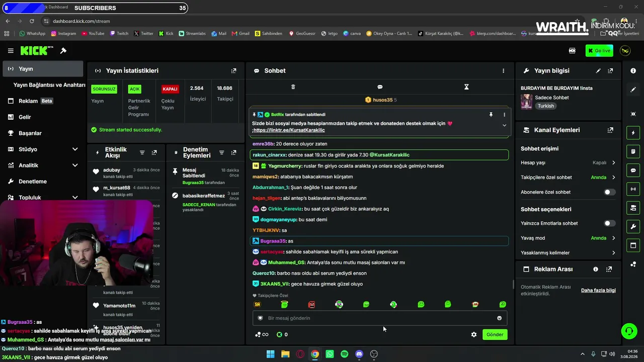644x362 pixels.
Task: Insert the red angry face emote
Action: click(x=311, y=305)
